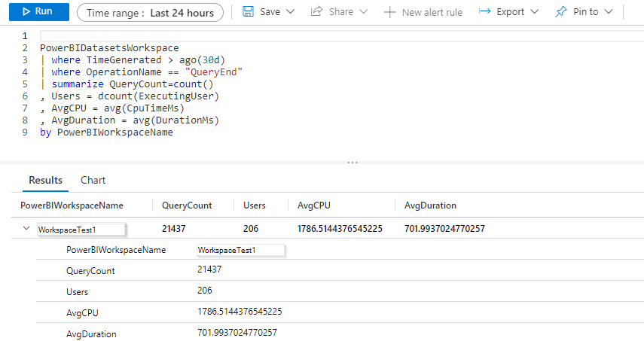Click QueryCount label in the expanded details
Screen dimensions: 644x341
point(90,271)
